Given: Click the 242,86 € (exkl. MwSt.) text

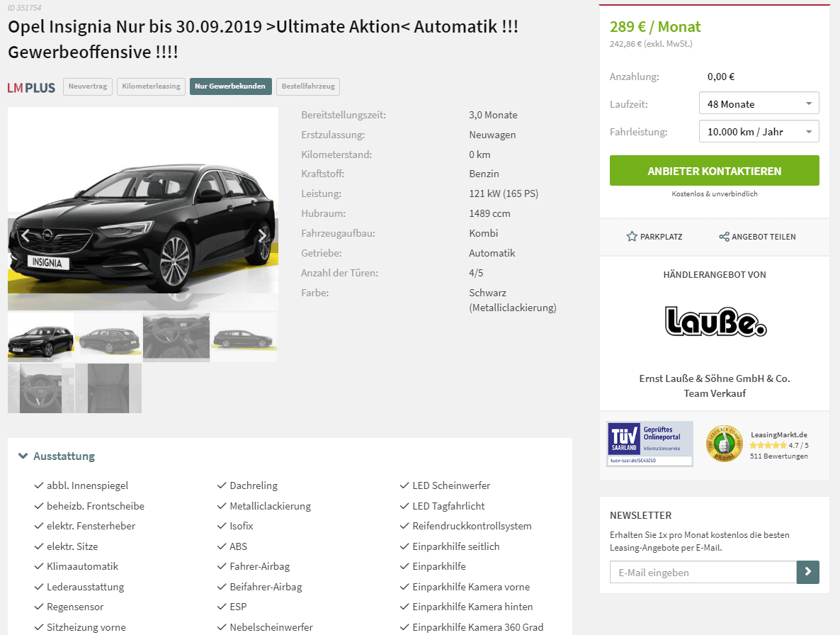Looking at the screenshot, I should point(651,44).
